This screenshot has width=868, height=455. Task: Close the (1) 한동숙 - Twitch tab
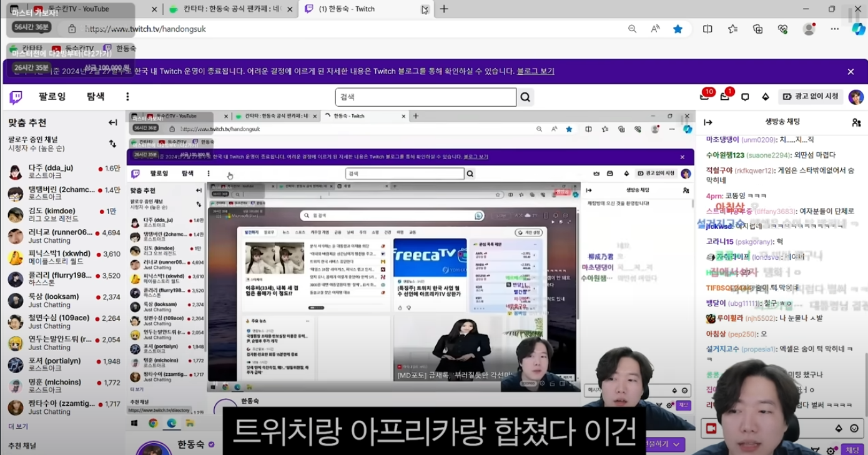425,9
